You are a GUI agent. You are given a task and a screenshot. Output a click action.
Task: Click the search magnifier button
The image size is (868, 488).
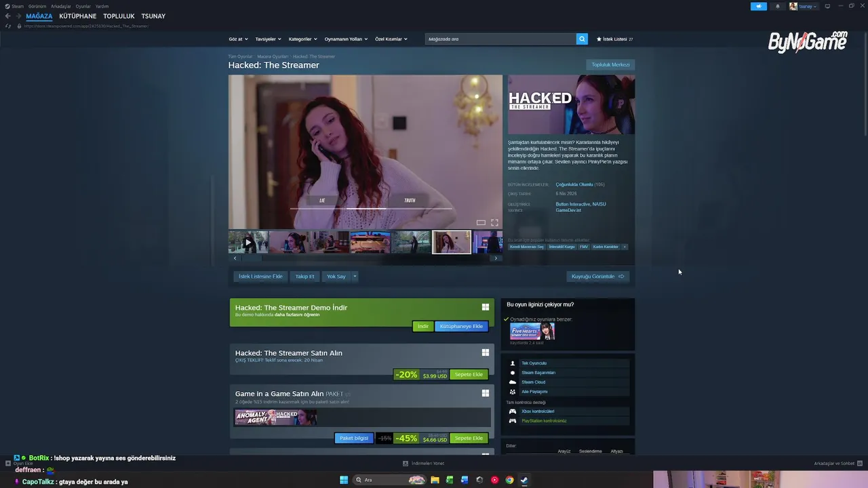point(582,39)
